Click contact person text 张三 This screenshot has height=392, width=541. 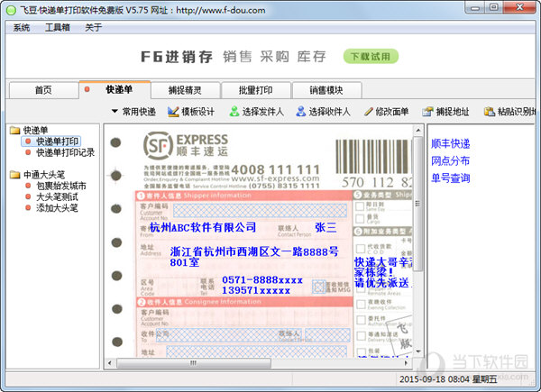pos(326,227)
